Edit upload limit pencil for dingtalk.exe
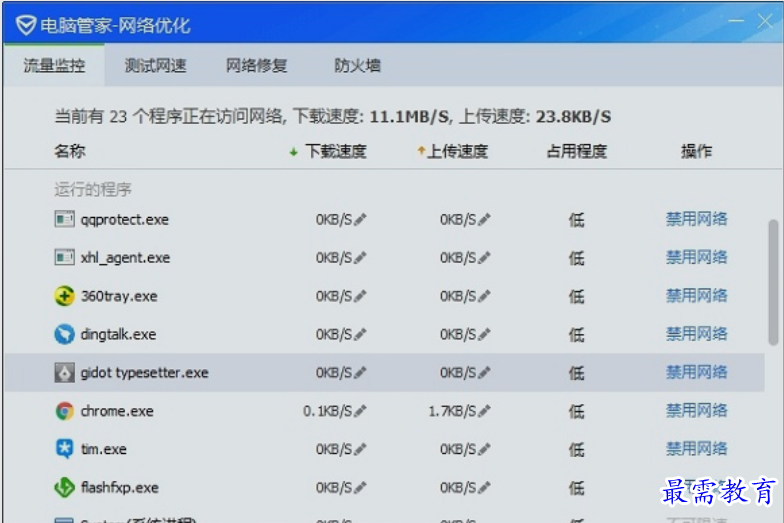 click(484, 334)
